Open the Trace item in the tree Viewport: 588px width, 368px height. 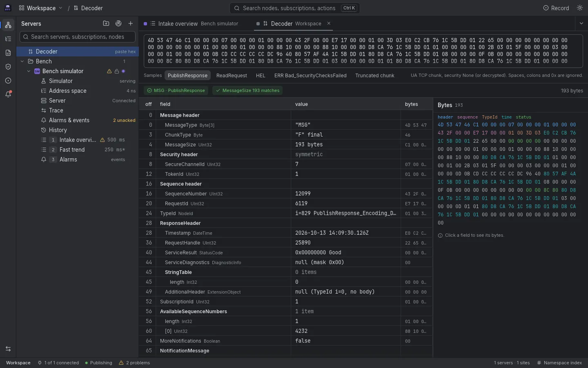coord(78,110)
